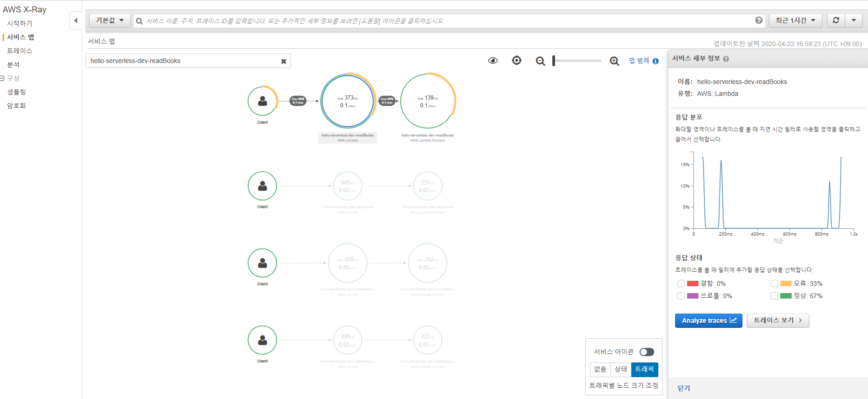Click the hello-serverless-dev-readBooks name text in details
Image resolution: width=868 pixels, height=399 pixels.
coord(742,82)
